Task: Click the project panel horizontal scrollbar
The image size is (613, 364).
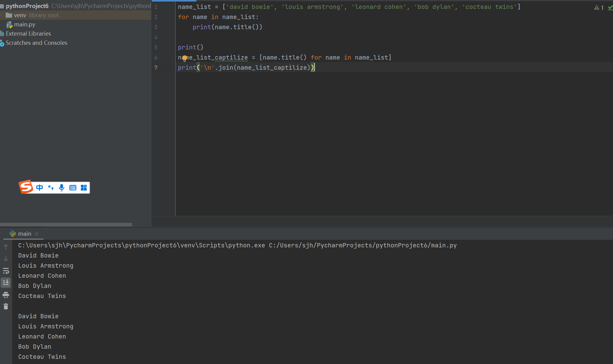Action: coord(66,224)
